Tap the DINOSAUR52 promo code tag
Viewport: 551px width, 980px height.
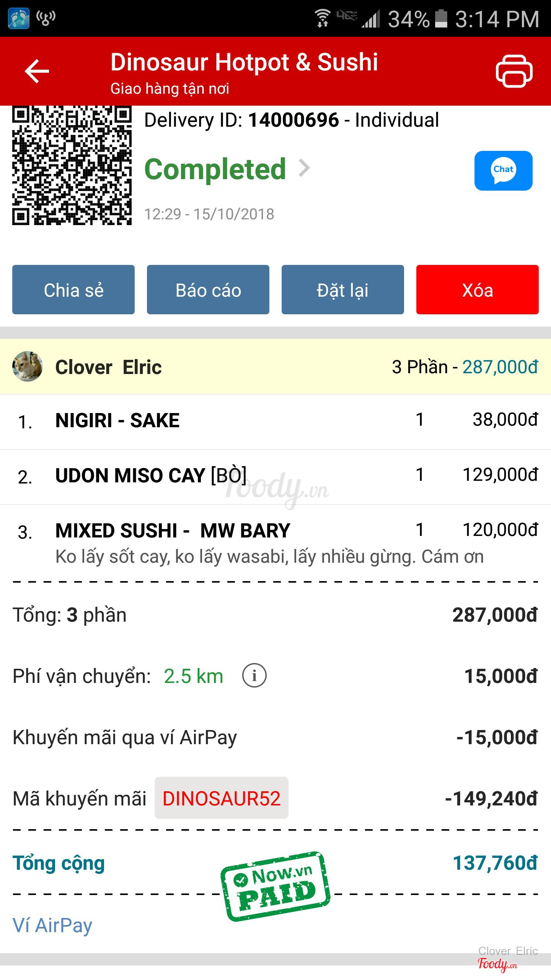221,799
